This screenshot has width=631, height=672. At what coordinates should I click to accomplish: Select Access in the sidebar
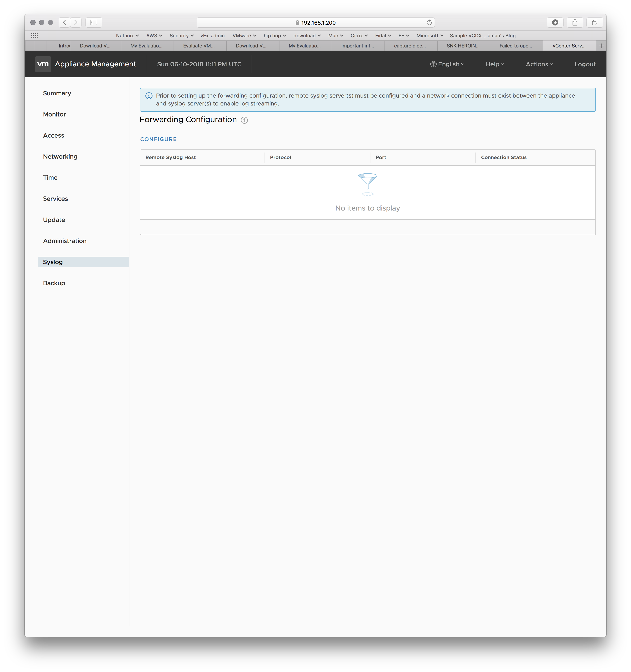pos(53,135)
